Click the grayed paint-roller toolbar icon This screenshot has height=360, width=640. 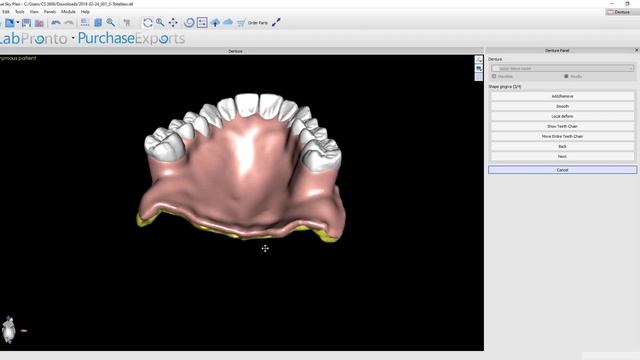tap(127, 23)
